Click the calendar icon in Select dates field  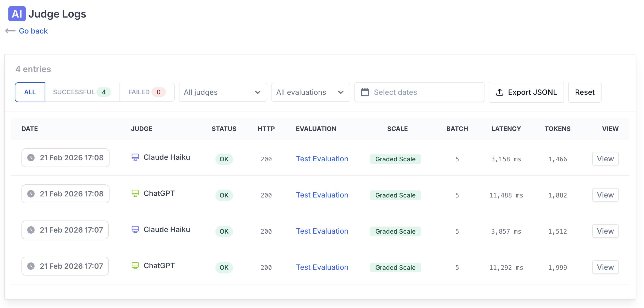click(x=365, y=92)
